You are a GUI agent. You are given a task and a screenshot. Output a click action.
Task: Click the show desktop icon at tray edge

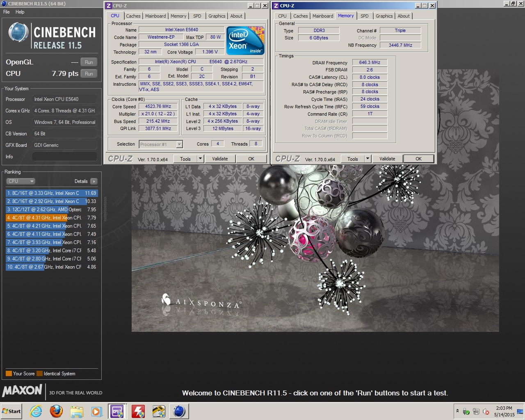tap(520, 411)
